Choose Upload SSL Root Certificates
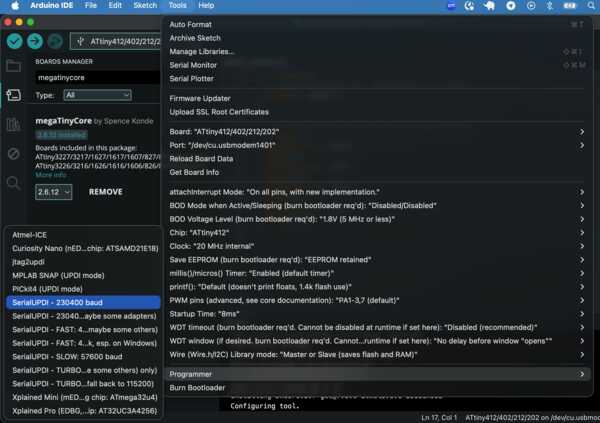 coord(377,112)
